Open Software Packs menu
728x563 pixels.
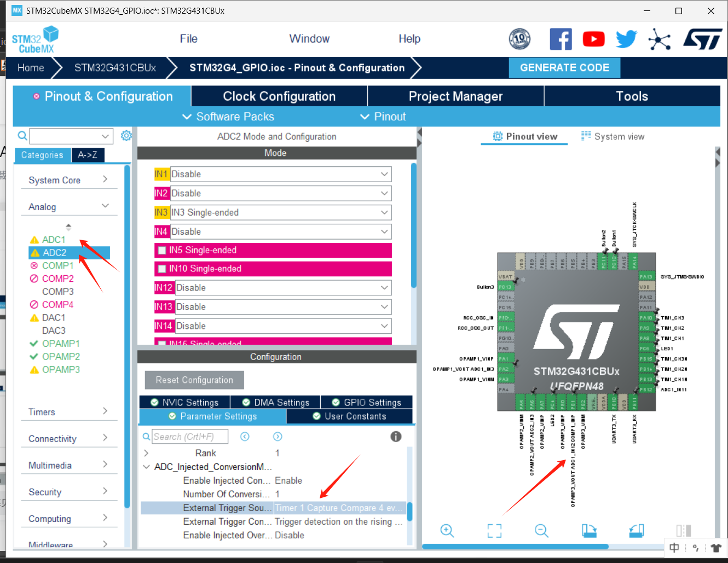coord(228,117)
